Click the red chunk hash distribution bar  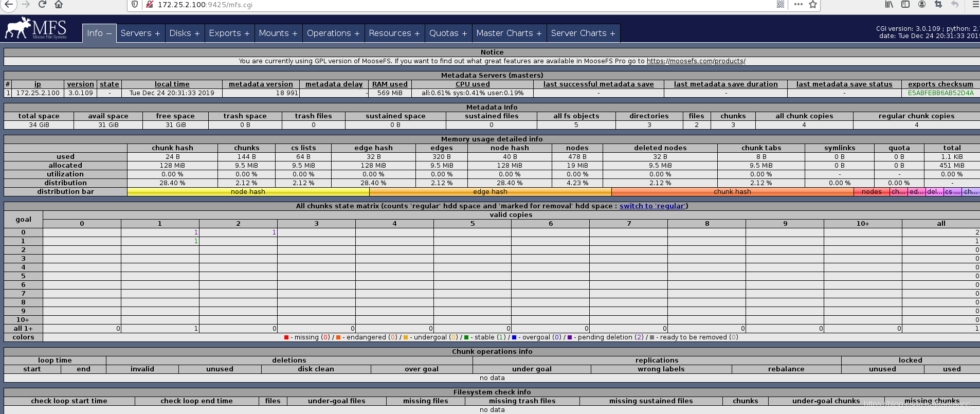pos(733,192)
